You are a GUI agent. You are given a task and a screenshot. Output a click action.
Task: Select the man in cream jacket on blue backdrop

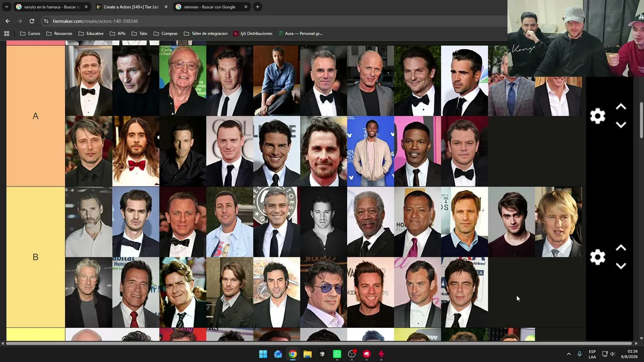click(371, 151)
